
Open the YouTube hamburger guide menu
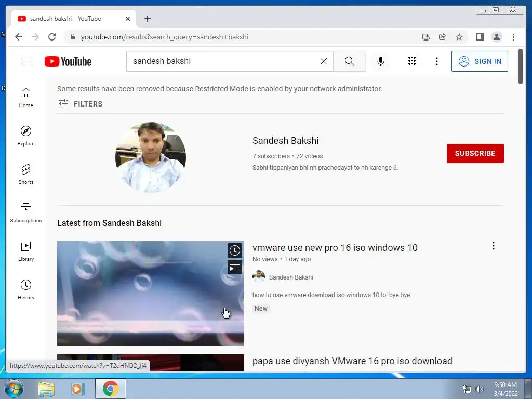pyautogui.click(x=26, y=61)
